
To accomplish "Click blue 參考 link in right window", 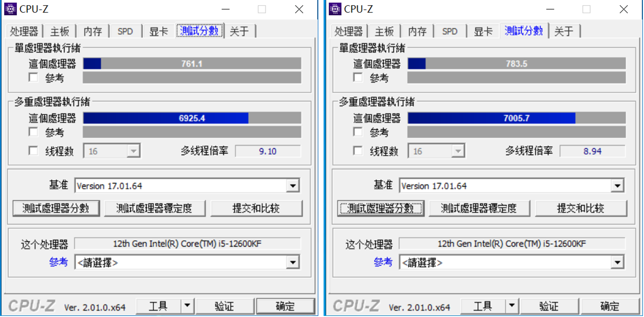I will (x=383, y=262).
